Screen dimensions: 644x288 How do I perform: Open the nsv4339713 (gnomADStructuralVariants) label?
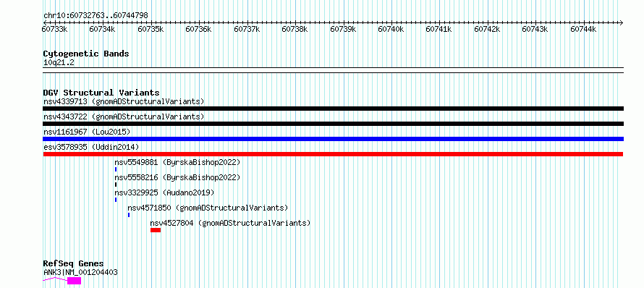(x=124, y=101)
